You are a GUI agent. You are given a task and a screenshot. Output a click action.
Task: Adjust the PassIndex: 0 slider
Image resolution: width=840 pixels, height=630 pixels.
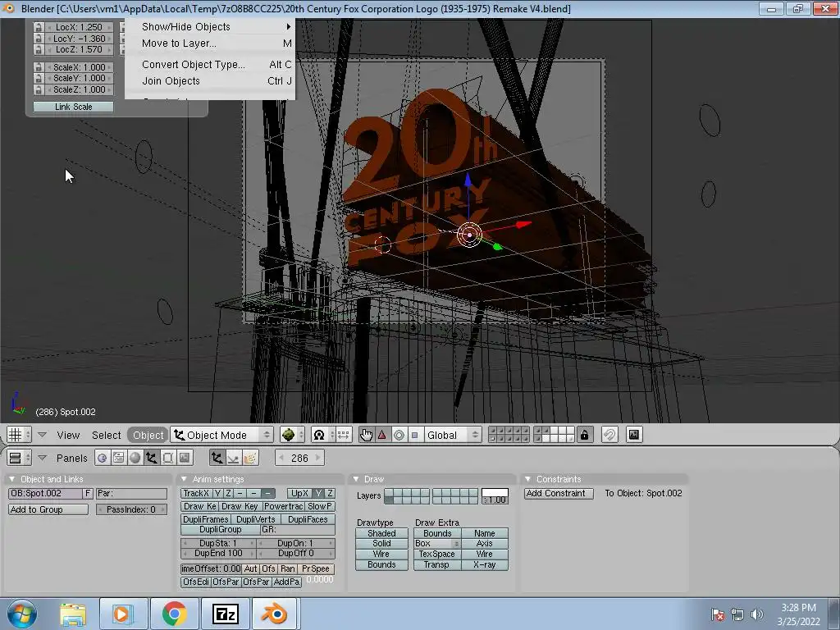(131, 509)
